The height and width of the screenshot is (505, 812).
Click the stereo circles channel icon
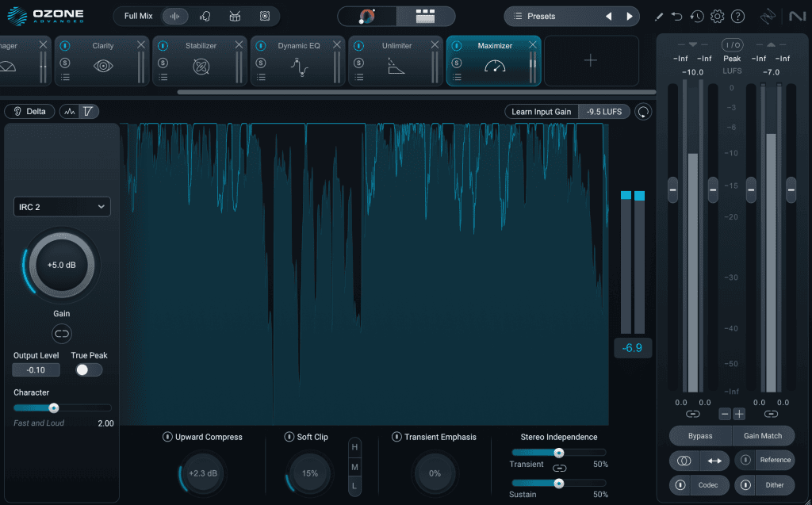tap(684, 461)
